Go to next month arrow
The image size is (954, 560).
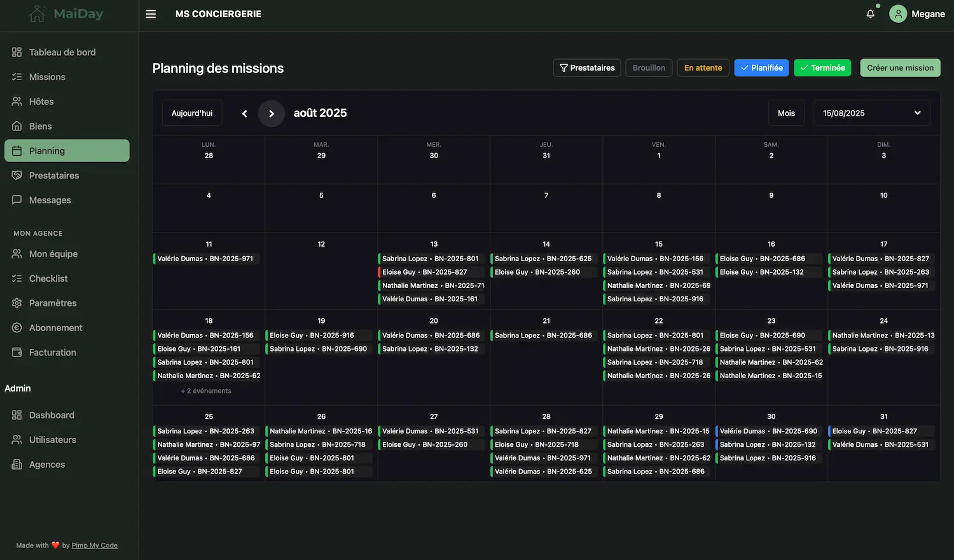point(272,114)
